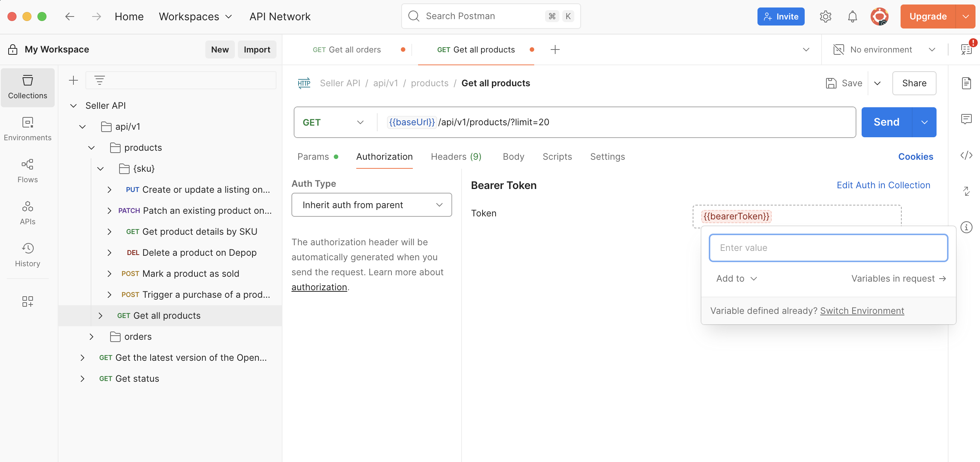The width and height of the screenshot is (980, 462).
Task: Switch to the Params tab
Action: point(318,156)
